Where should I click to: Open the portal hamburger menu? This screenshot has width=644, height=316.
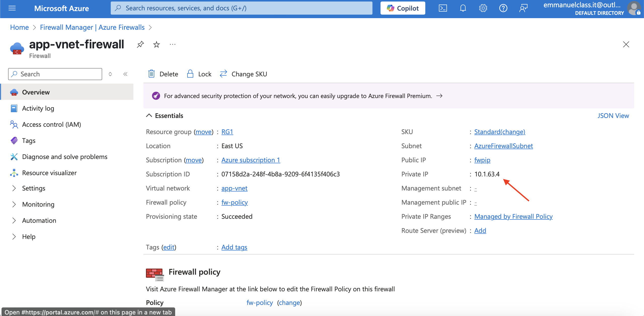[x=12, y=8]
